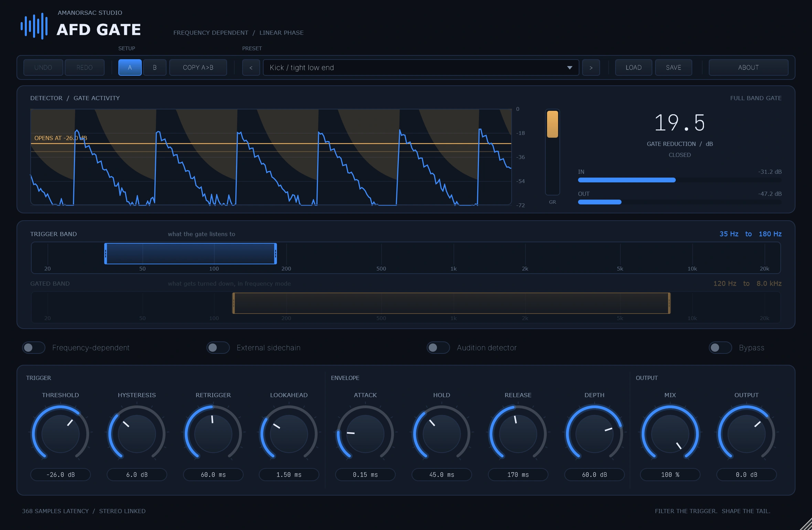The height and width of the screenshot is (530, 812).
Task: Click the mix value field 100 %
Action: tap(670, 475)
